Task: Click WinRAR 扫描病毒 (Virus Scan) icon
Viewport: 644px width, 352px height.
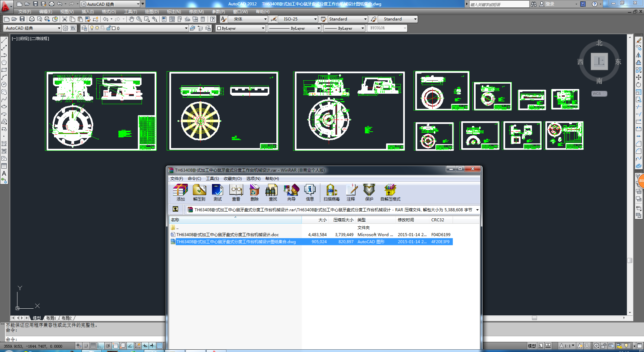Action: coord(332,192)
